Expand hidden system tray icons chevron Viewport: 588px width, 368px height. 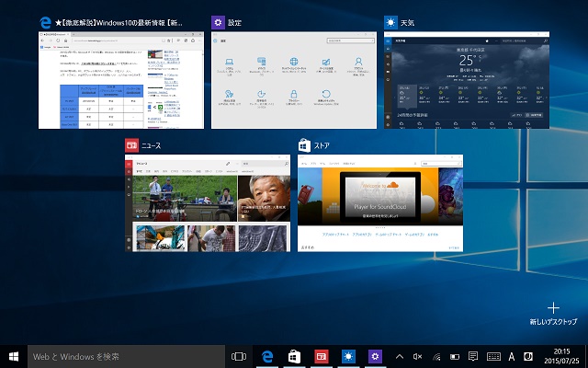coord(400,356)
